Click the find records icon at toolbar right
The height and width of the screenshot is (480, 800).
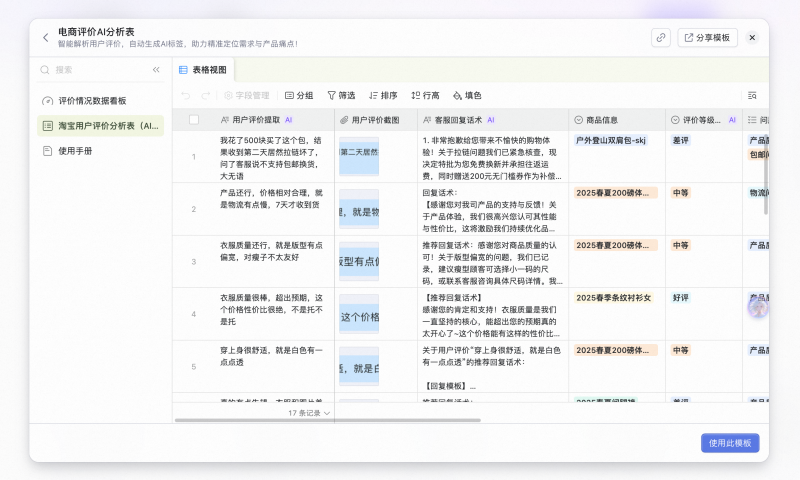click(752, 96)
